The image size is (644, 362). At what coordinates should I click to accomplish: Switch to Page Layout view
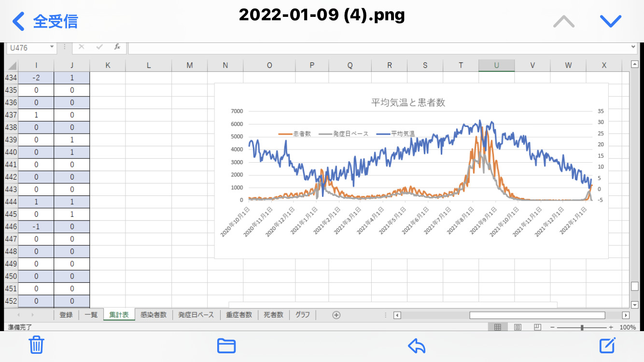pyautogui.click(x=518, y=327)
